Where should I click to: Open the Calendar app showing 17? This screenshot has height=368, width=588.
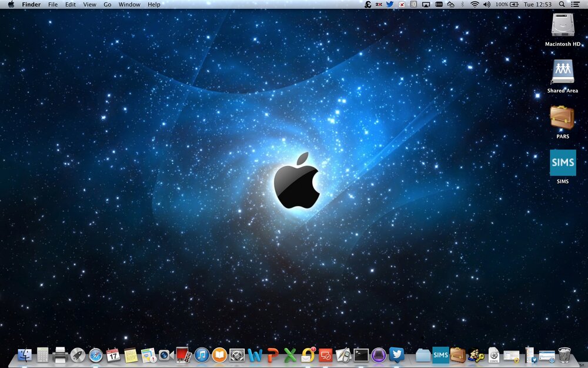tap(113, 355)
